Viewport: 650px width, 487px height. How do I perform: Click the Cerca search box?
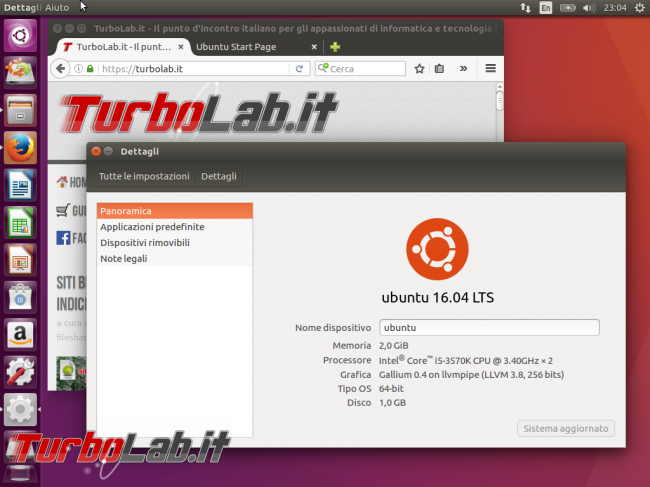(x=360, y=69)
